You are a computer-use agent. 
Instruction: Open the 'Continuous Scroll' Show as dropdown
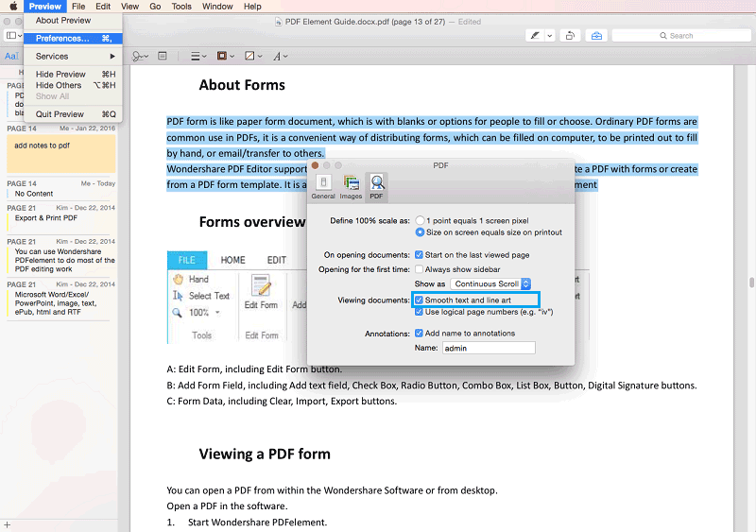490,284
